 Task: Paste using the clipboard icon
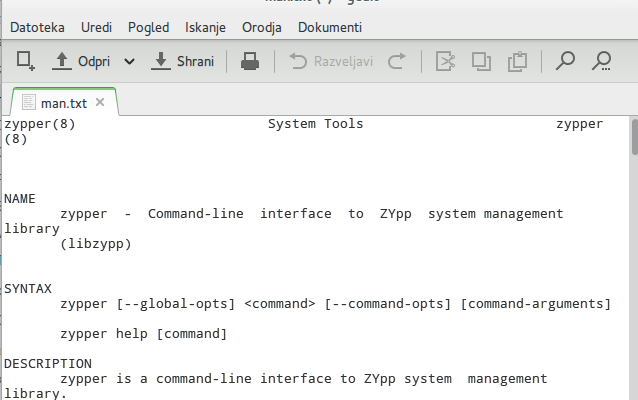pos(518,61)
